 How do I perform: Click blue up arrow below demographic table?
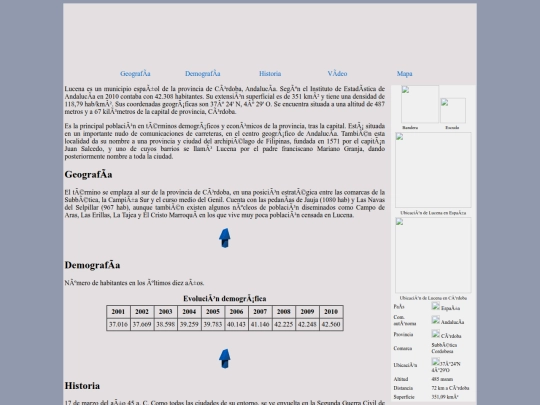[x=225, y=359]
